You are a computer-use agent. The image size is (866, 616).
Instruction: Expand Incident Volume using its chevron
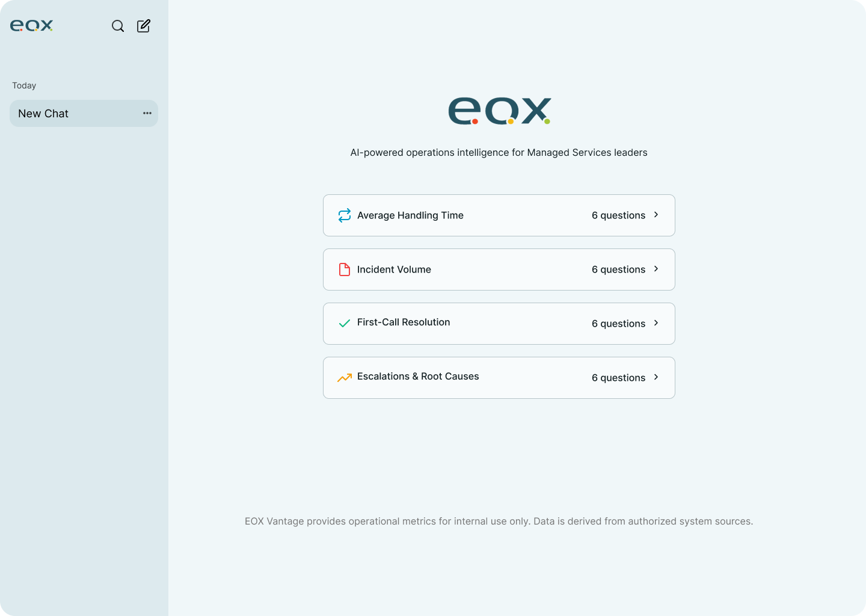coord(656,269)
